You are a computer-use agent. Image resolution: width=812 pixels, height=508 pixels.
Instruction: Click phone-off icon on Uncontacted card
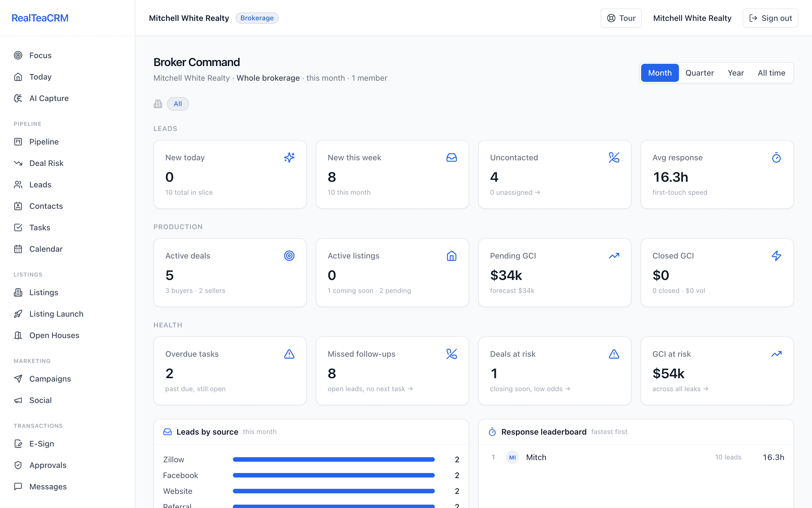[x=614, y=157]
